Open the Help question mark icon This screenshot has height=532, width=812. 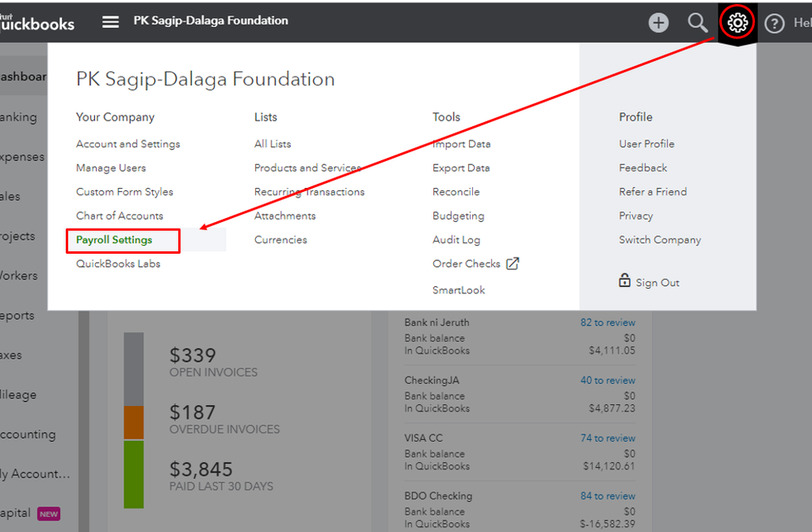click(x=775, y=24)
